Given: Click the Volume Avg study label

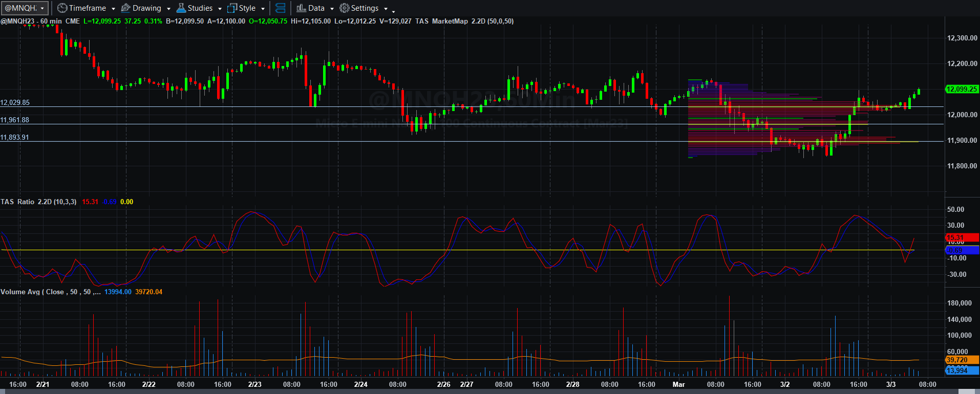Looking at the screenshot, I should (50, 292).
